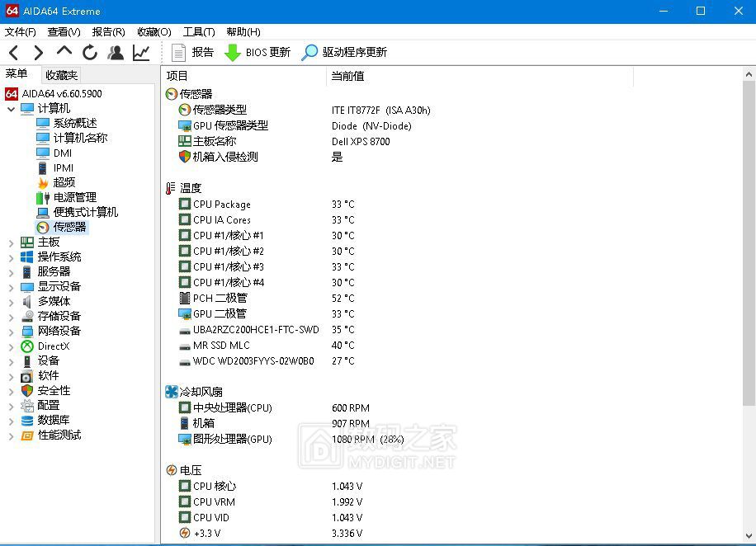
Task: Select 便携式计算机 in the tree
Action: coord(85,212)
